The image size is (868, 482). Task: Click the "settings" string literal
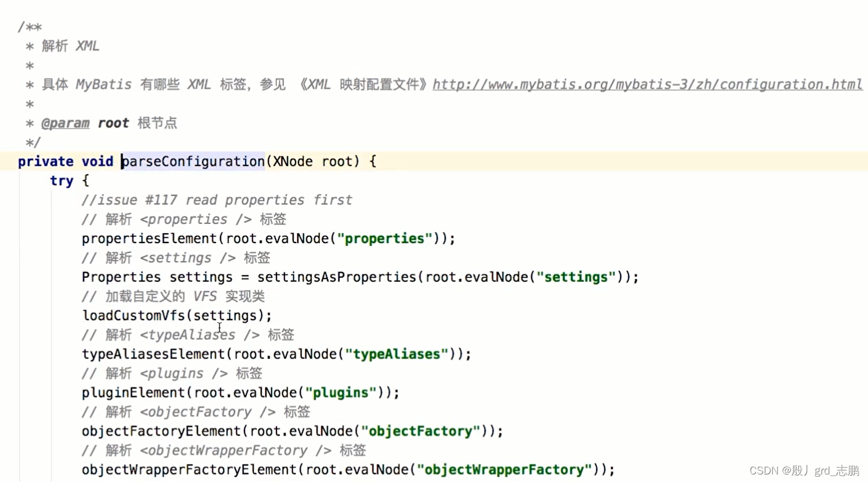(x=576, y=277)
